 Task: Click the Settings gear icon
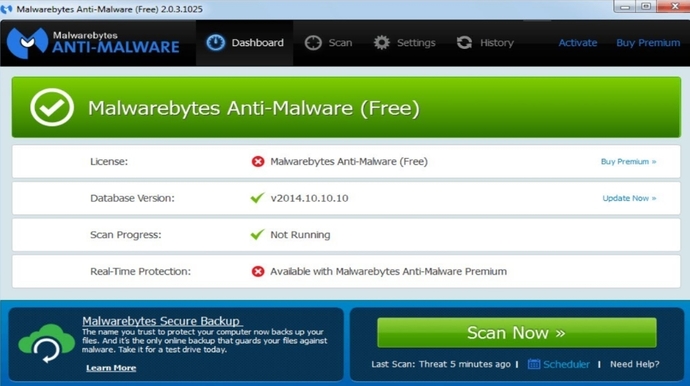pyautogui.click(x=382, y=43)
